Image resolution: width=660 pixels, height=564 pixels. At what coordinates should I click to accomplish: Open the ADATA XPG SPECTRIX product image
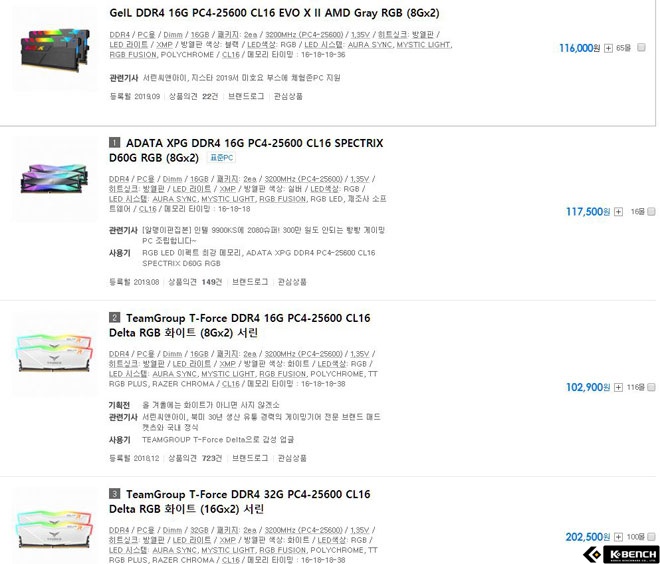click(x=55, y=180)
